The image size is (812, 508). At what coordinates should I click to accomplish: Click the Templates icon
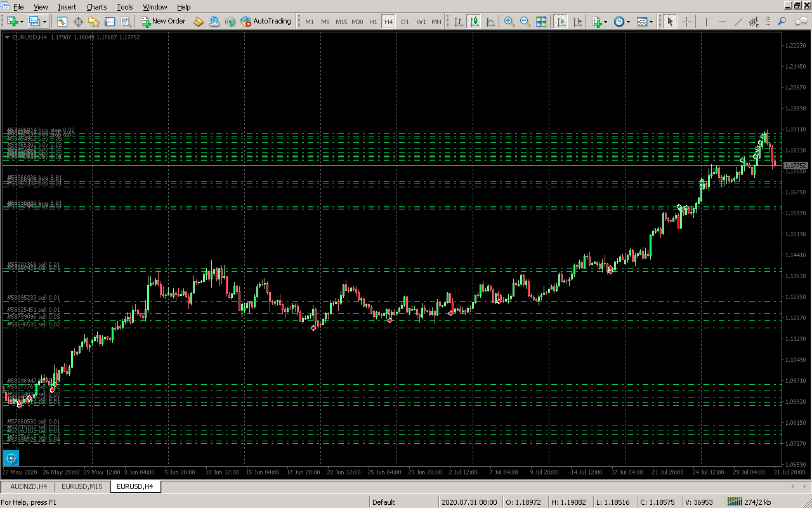[642, 22]
